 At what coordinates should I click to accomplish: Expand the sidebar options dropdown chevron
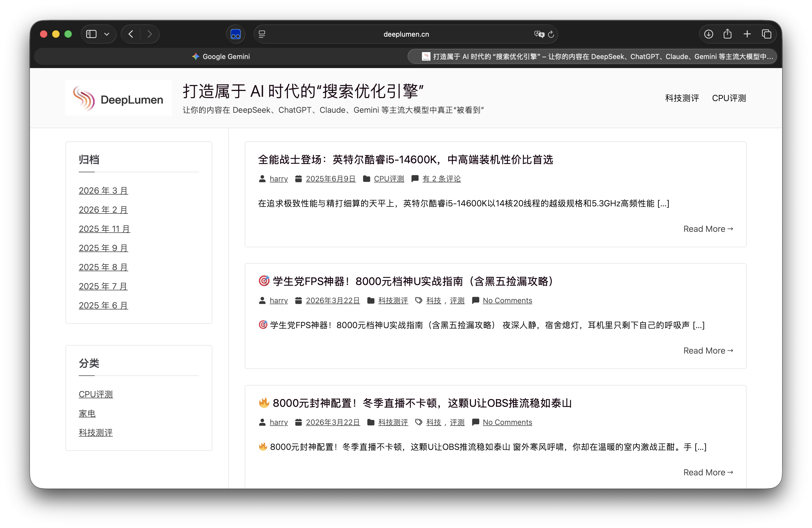click(107, 34)
